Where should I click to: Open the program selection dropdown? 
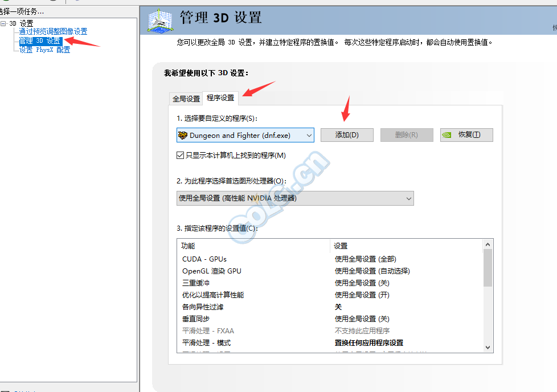[x=309, y=135]
